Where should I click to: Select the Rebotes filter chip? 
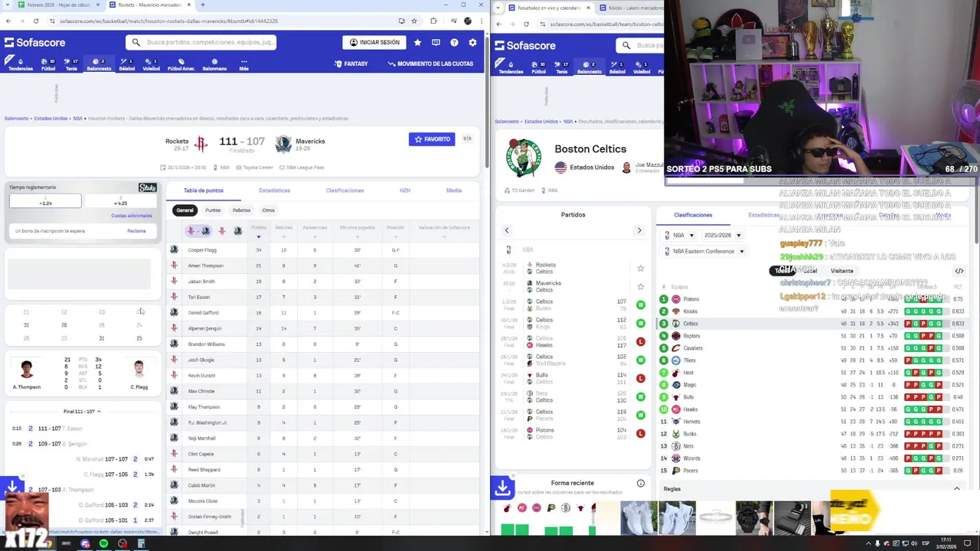(241, 210)
